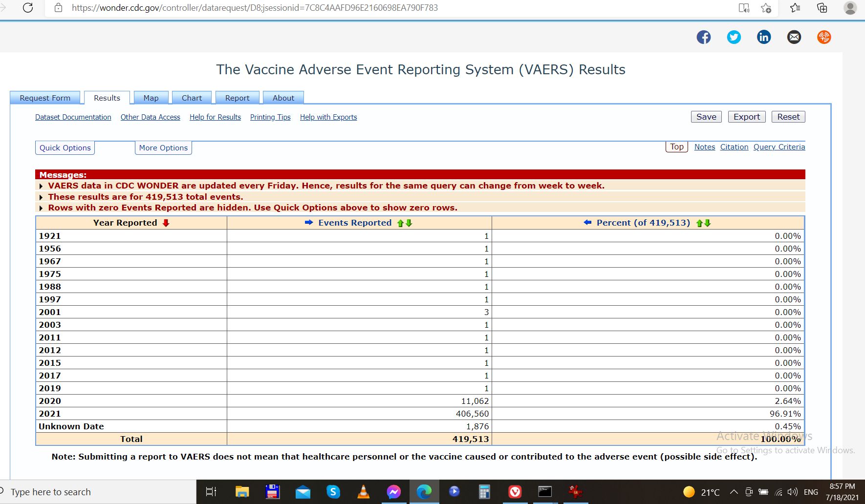Click green up arrow beside Events Reported
This screenshot has width=865, height=504.
pyautogui.click(x=401, y=223)
